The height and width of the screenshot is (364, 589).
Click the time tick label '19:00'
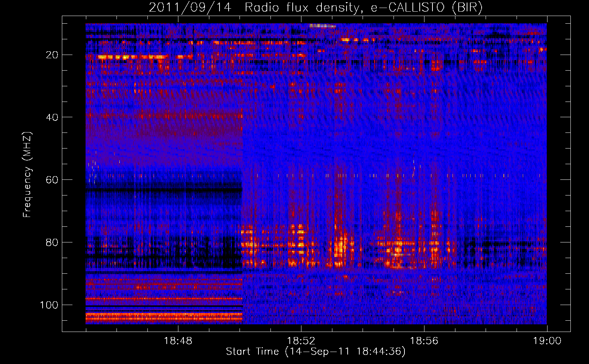point(547,341)
